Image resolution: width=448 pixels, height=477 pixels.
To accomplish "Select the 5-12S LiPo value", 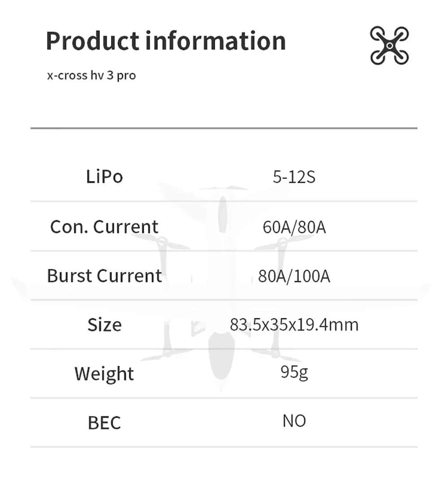I will [294, 177].
